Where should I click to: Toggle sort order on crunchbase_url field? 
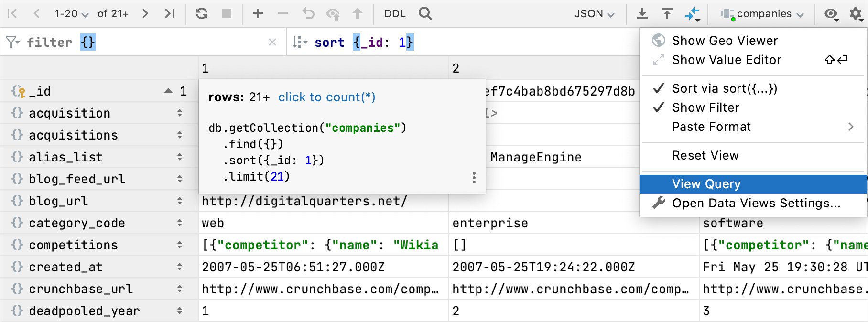click(x=180, y=289)
